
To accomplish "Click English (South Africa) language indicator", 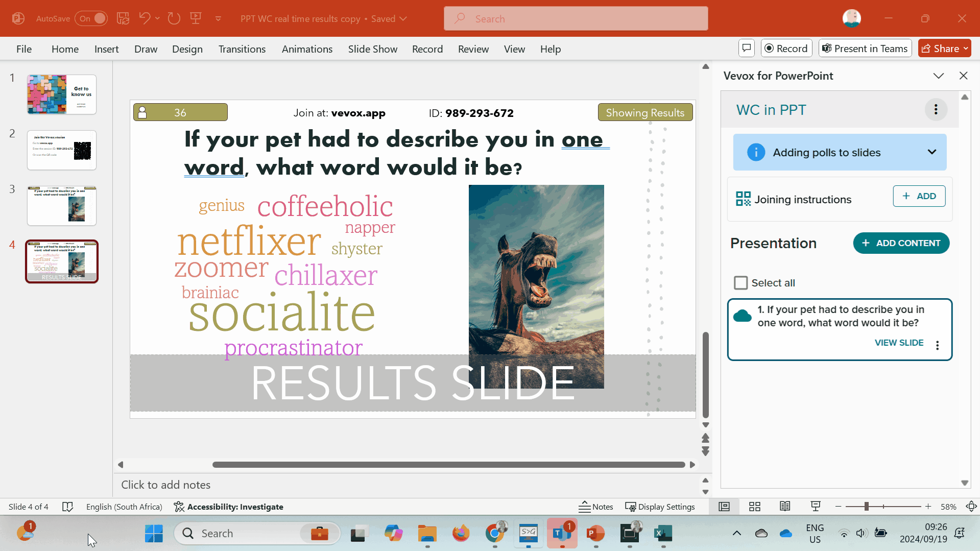I will (x=124, y=507).
